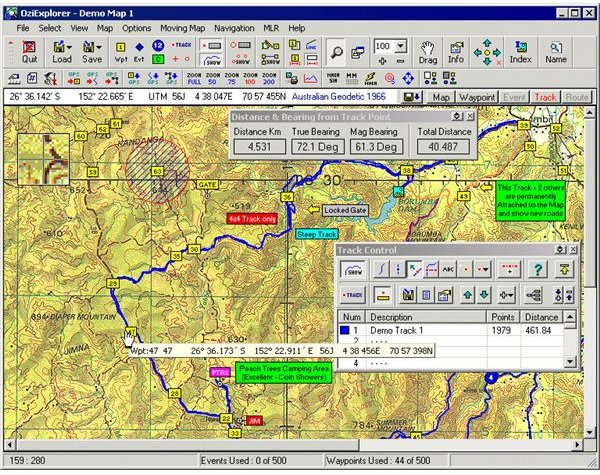Click the red Track button on coordinate bar
The height and width of the screenshot is (475, 600).
click(545, 97)
